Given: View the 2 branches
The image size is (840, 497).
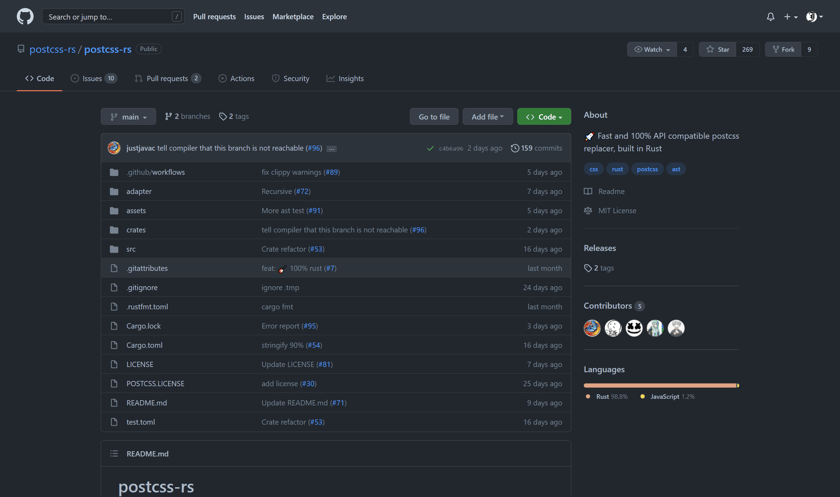Looking at the screenshot, I should [188, 116].
